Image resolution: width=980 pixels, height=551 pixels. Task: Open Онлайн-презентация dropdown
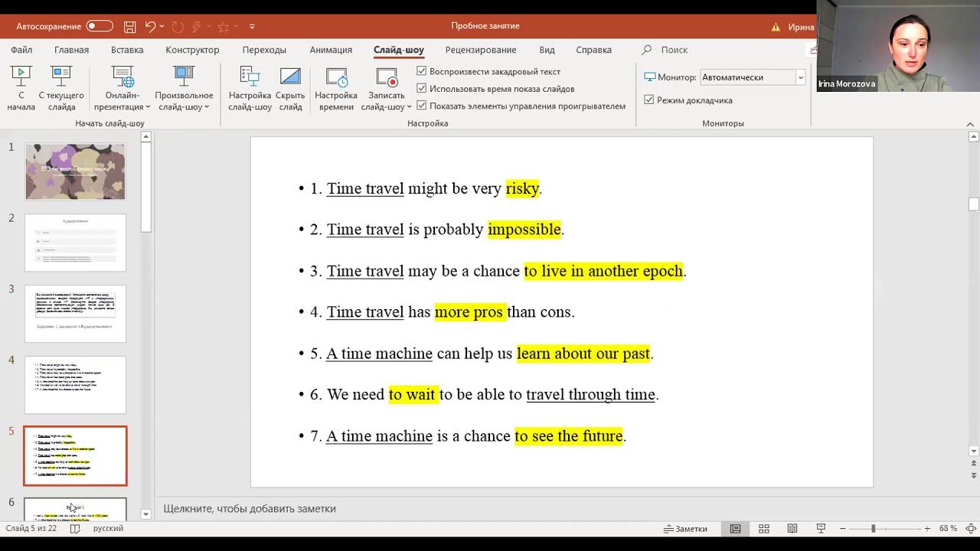click(x=122, y=89)
